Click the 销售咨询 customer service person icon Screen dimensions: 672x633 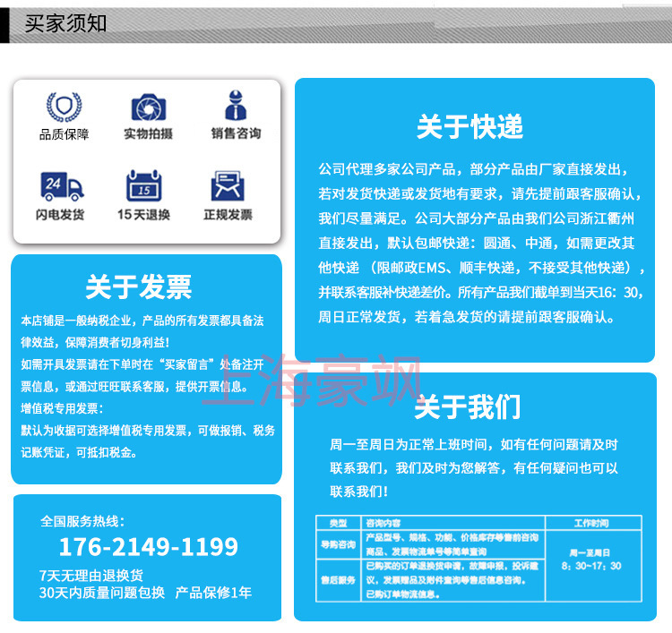coord(236,107)
